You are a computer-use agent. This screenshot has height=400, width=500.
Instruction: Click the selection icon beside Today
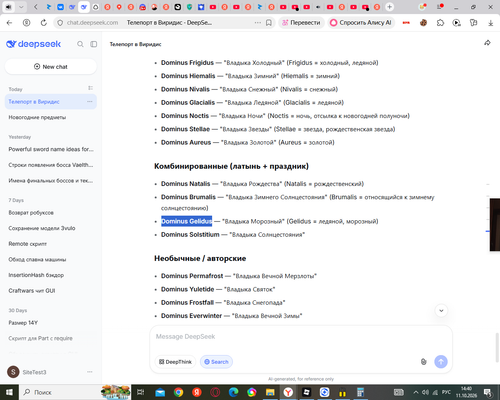click(90, 88)
